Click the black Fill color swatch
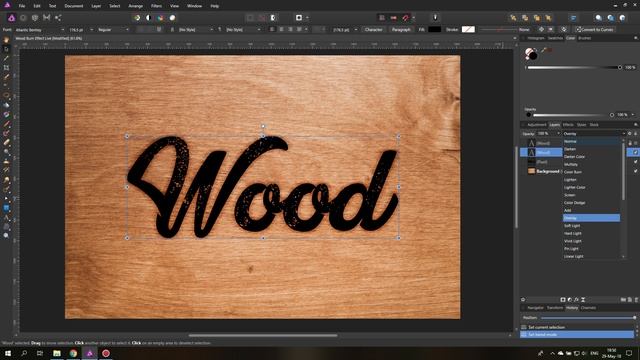Image resolution: width=640 pixels, height=360 pixels. tap(435, 29)
